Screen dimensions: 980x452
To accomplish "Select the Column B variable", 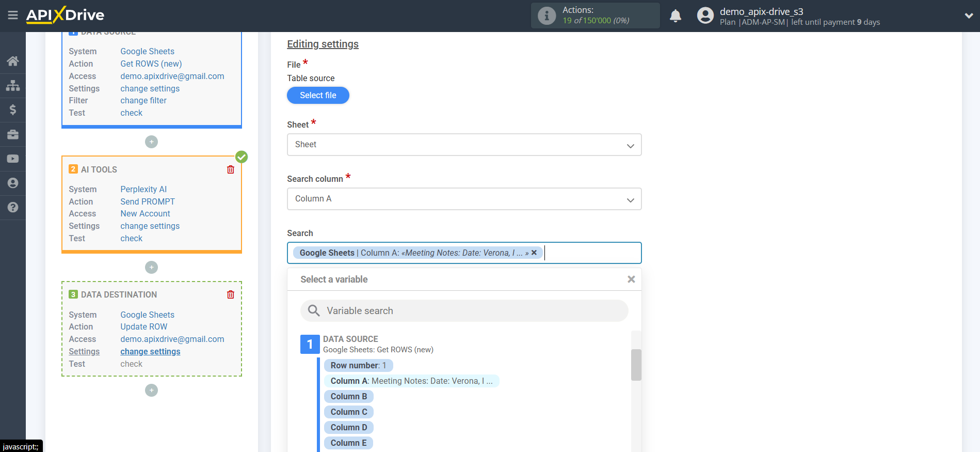I will [349, 396].
